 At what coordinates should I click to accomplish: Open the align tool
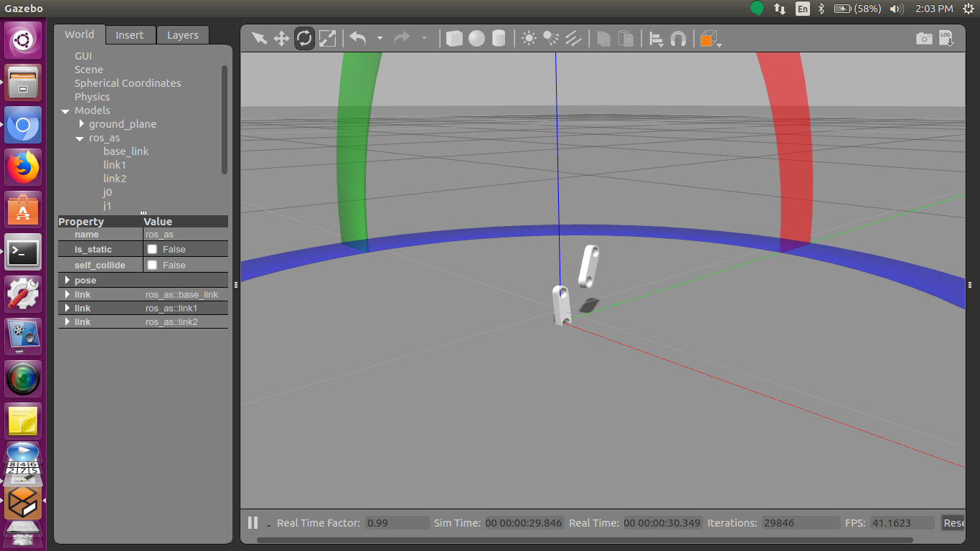(x=656, y=39)
